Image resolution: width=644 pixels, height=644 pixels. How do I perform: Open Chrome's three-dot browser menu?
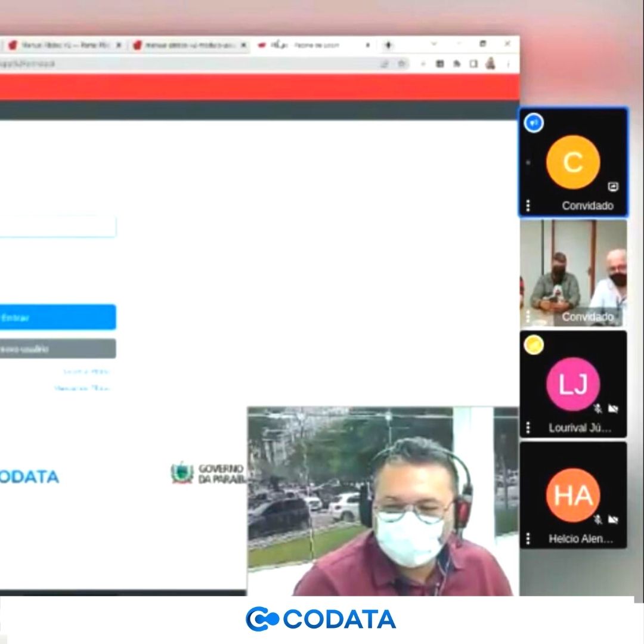507,63
